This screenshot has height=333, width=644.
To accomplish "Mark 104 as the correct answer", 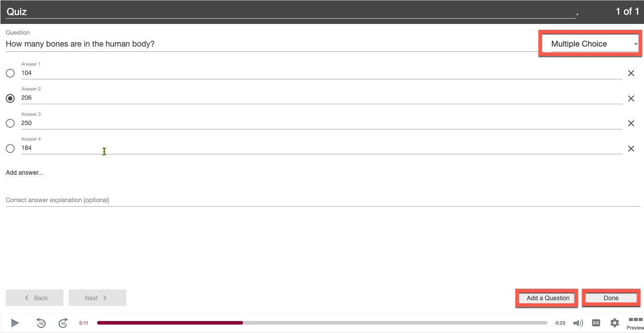I will pyautogui.click(x=10, y=73).
